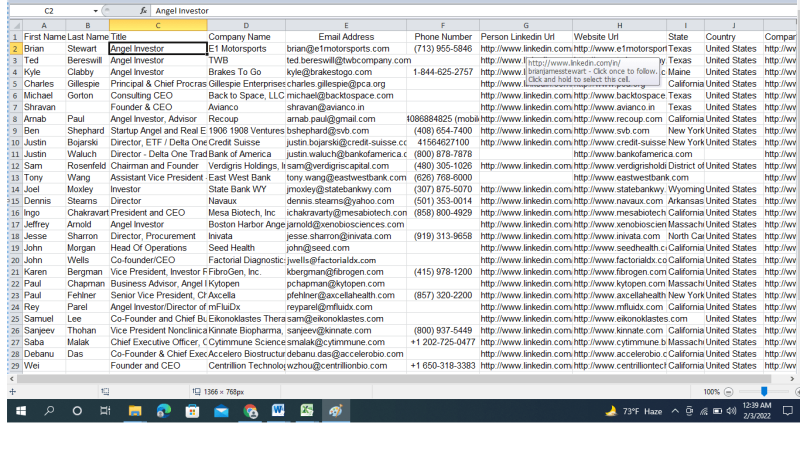Open the Windows Start menu
This screenshot has height=450, width=800.
(21, 411)
